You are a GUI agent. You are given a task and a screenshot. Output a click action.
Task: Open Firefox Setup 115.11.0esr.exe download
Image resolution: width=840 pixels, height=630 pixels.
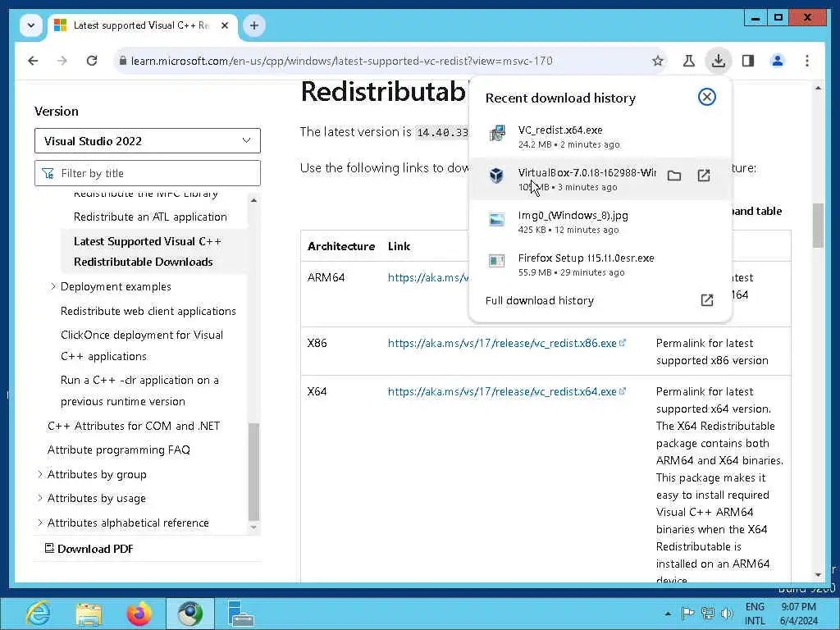tap(600, 265)
